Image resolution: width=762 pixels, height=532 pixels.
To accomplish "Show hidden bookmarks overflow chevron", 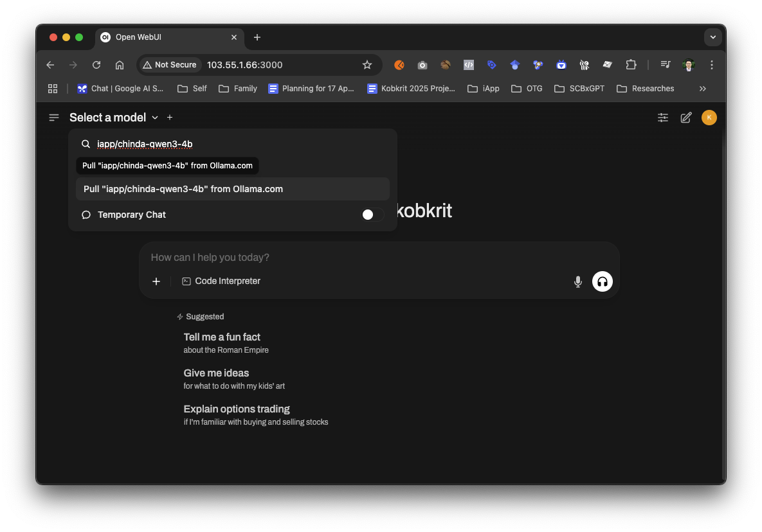I will point(702,89).
